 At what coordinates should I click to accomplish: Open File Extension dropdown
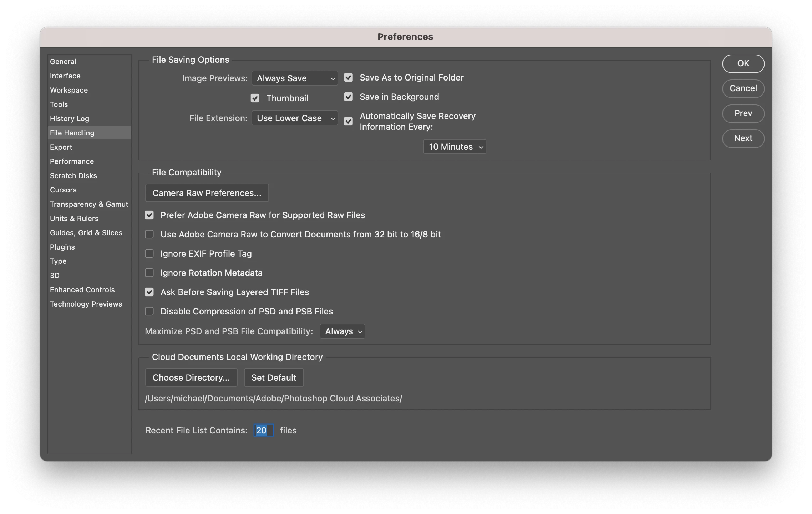pyautogui.click(x=295, y=118)
